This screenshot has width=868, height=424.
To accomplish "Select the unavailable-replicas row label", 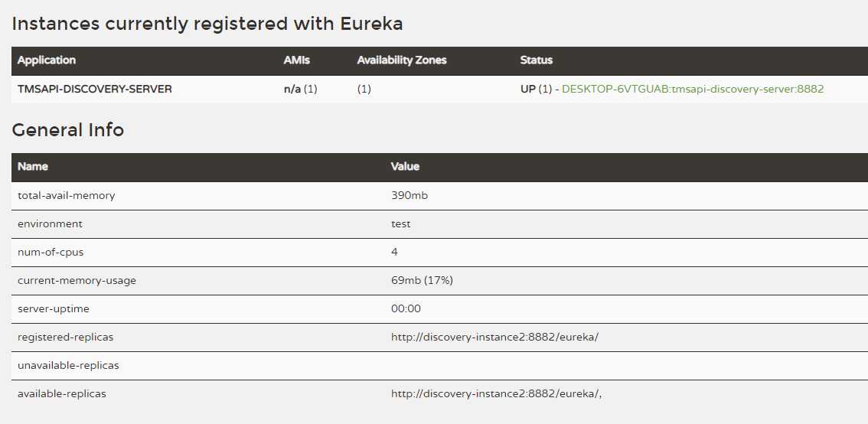I will pos(68,365).
